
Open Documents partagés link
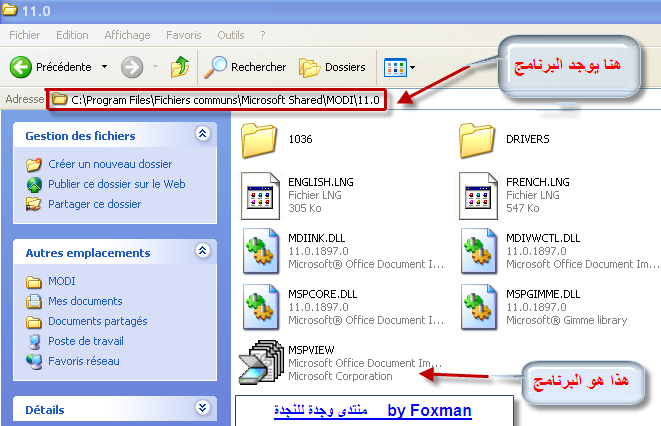pos(98,321)
